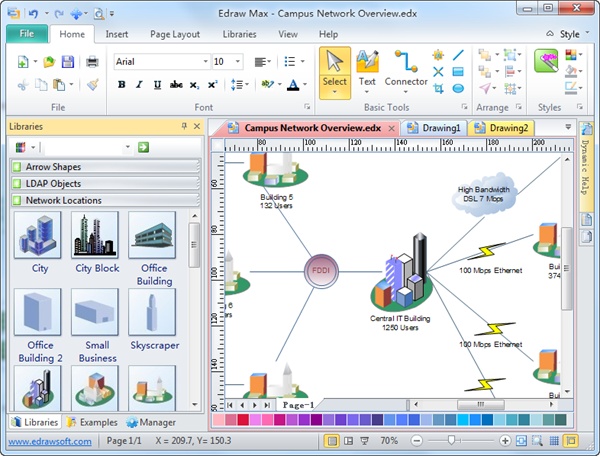Toggle Bold text formatting
The height and width of the screenshot is (456, 600).
[122, 85]
